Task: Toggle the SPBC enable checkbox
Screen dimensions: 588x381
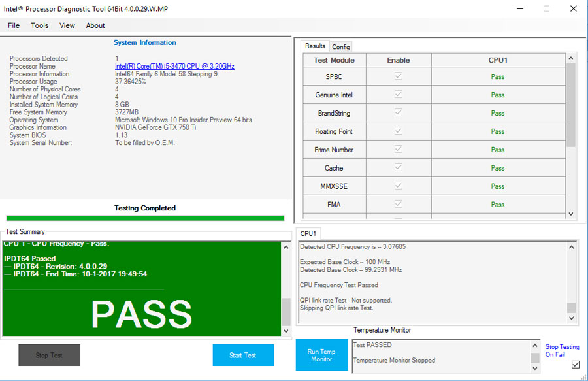Action: (399, 76)
